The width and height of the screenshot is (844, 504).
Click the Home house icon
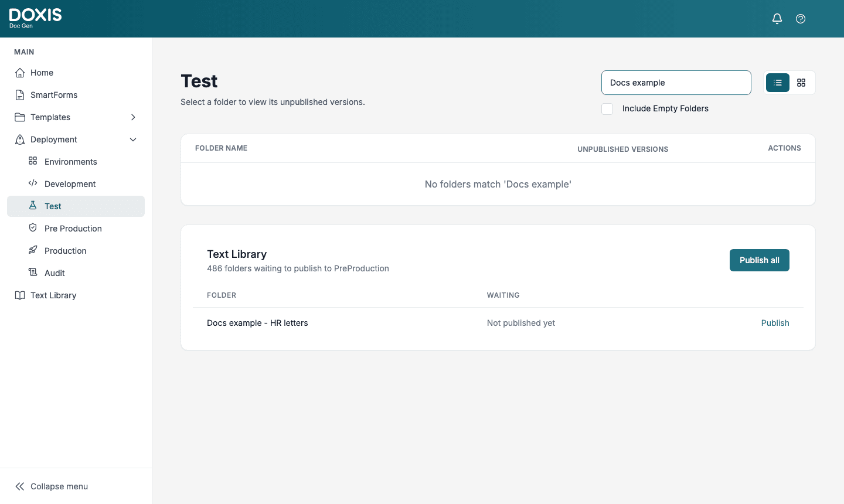20,73
